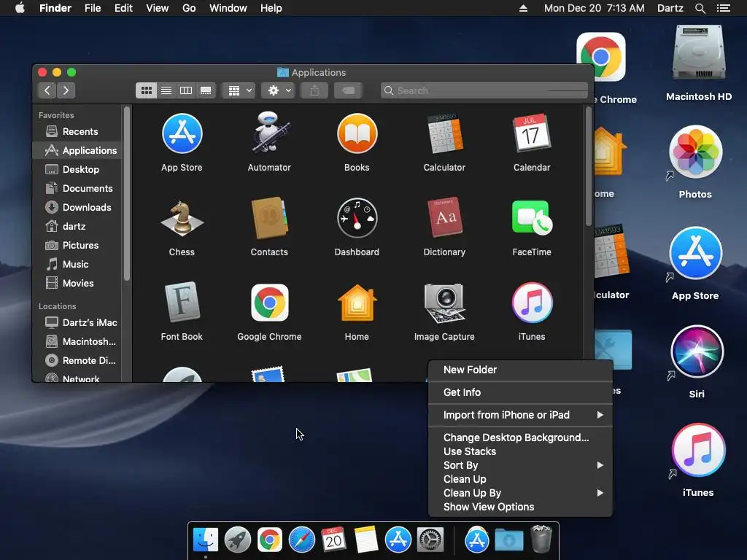Expand the Clean Up By submenu
Image resolution: width=747 pixels, height=560 pixels.
(x=520, y=493)
